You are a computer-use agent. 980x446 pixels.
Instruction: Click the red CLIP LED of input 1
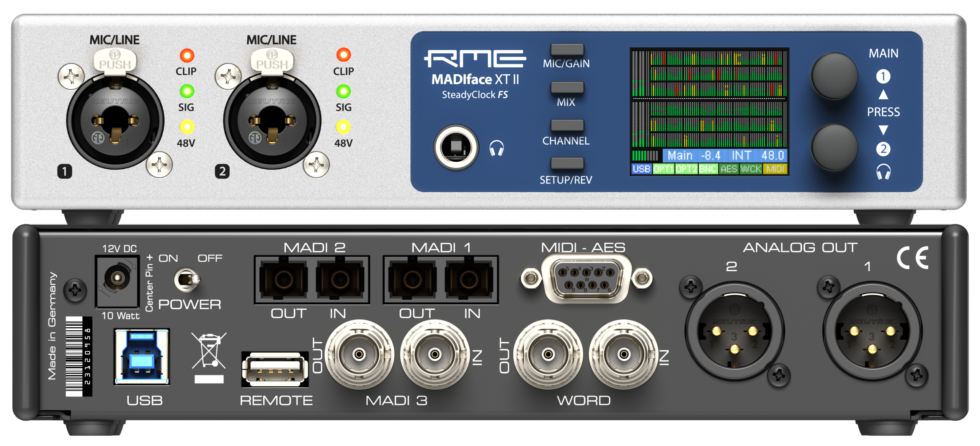pyautogui.click(x=187, y=56)
